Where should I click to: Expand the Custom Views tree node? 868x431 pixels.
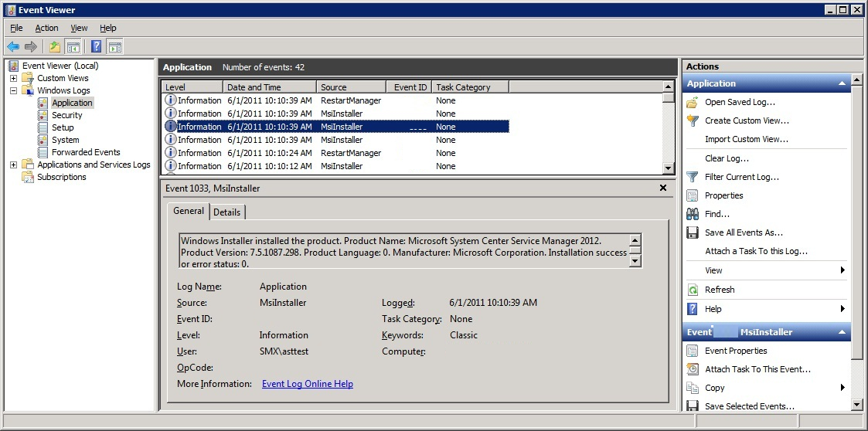click(x=13, y=78)
